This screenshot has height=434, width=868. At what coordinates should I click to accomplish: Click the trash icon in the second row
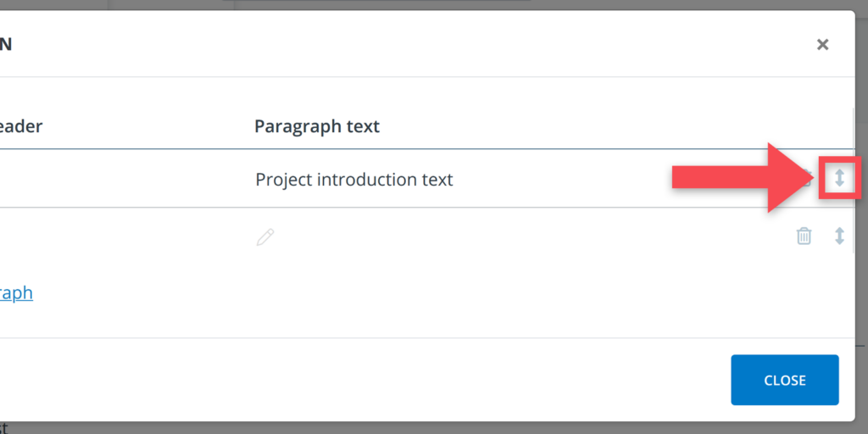804,236
